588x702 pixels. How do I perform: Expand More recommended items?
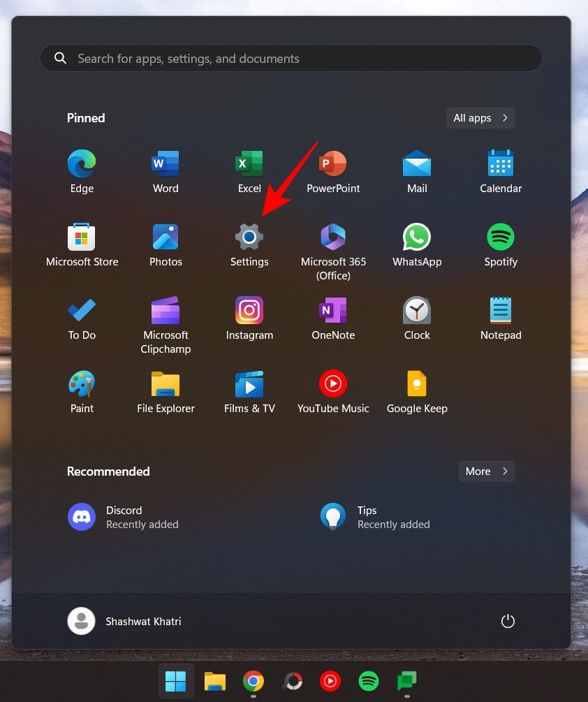[486, 471]
